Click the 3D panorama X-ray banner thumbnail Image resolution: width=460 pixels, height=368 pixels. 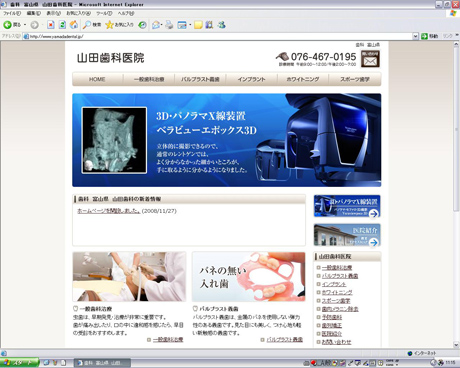pyautogui.click(x=347, y=206)
